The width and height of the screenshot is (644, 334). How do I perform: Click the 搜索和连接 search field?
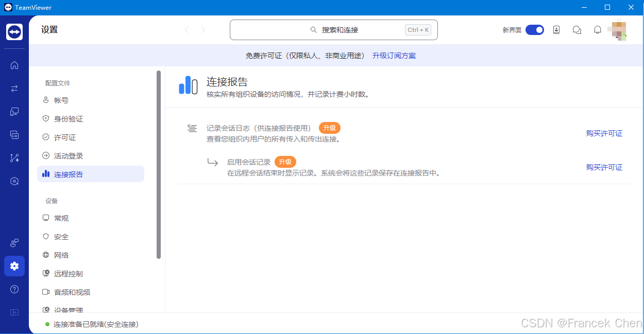(x=334, y=30)
